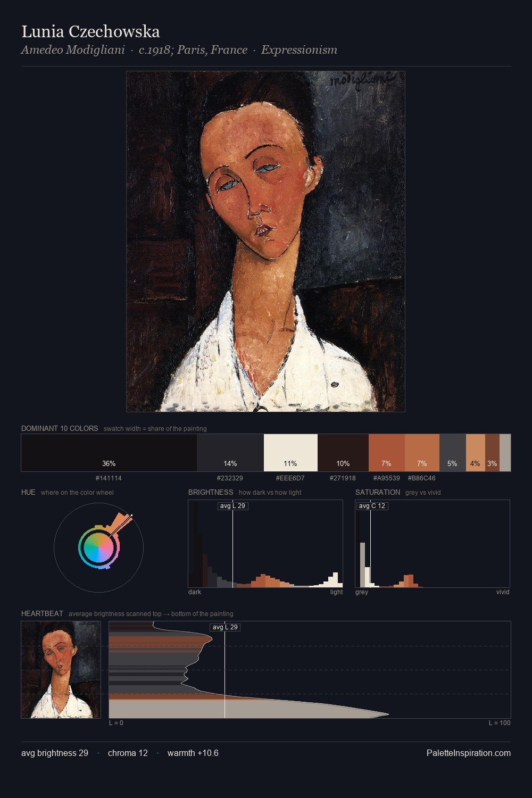This screenshot has height=798, width=532.
Task: Open the small painting thumbnail beside Heartbeat chart
Action: click(61, 670)
